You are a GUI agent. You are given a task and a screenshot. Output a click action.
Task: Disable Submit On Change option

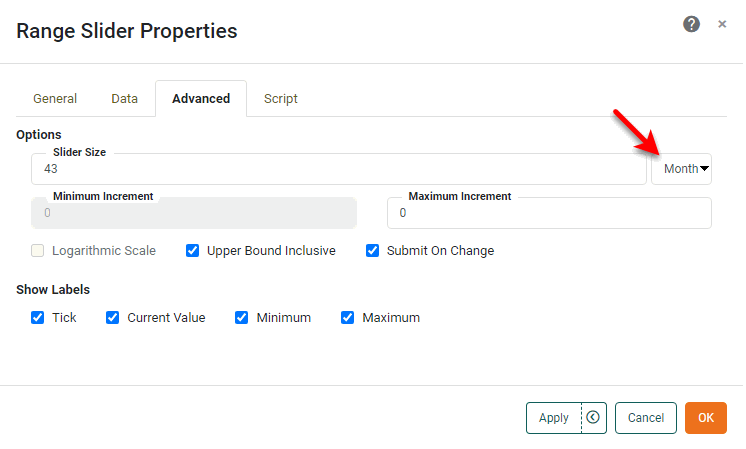click(x=373, y=251)
